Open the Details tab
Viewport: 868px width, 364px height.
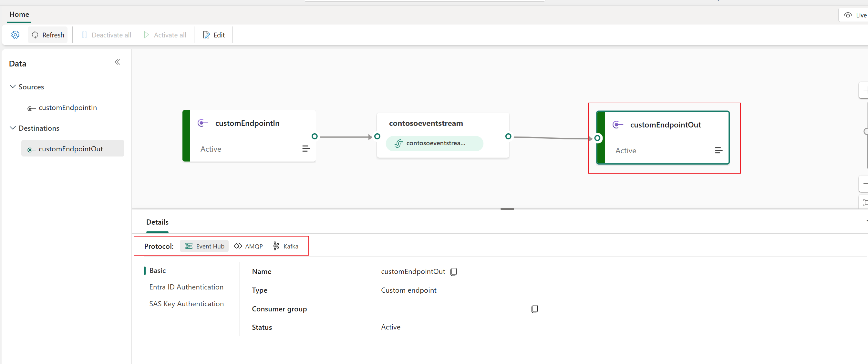click(157, 222)
